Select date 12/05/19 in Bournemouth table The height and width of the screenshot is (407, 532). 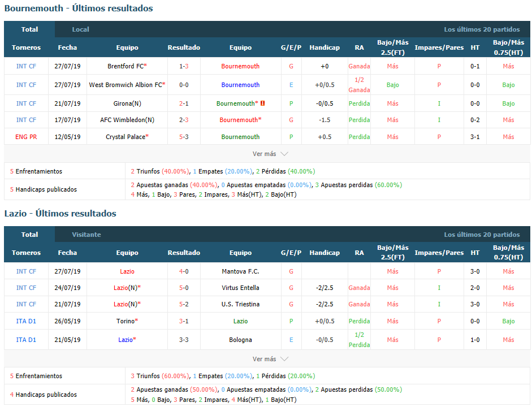[67, 137]
